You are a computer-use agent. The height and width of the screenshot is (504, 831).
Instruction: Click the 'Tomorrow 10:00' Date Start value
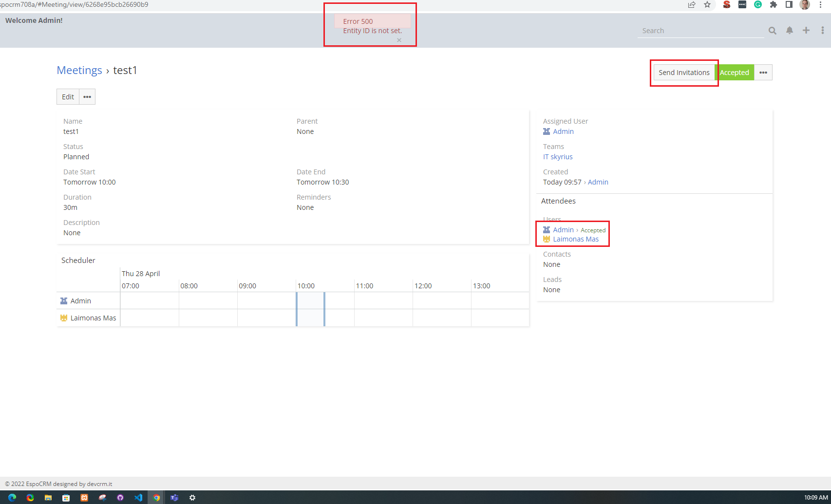[90, 182]
